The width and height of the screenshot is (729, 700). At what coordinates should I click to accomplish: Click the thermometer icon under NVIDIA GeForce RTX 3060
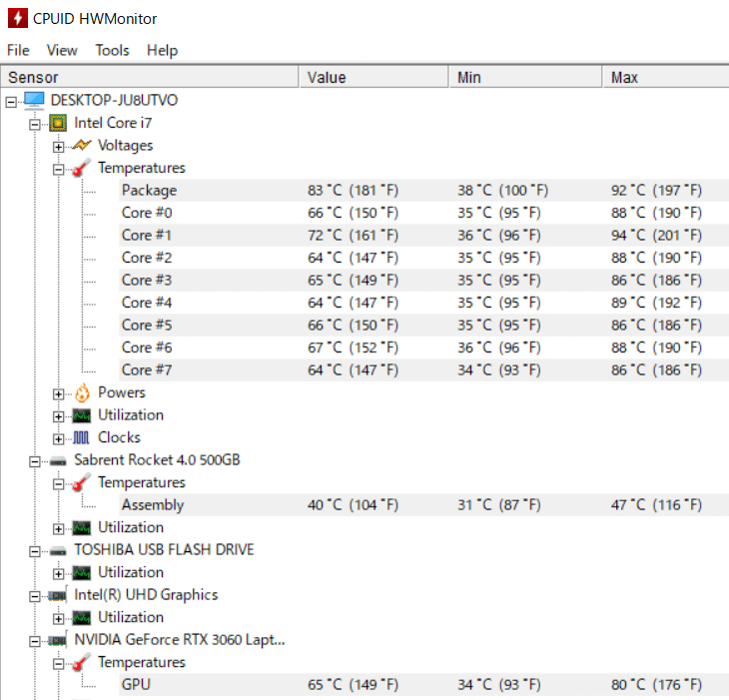pyautogui.click(x=81, y=662)
